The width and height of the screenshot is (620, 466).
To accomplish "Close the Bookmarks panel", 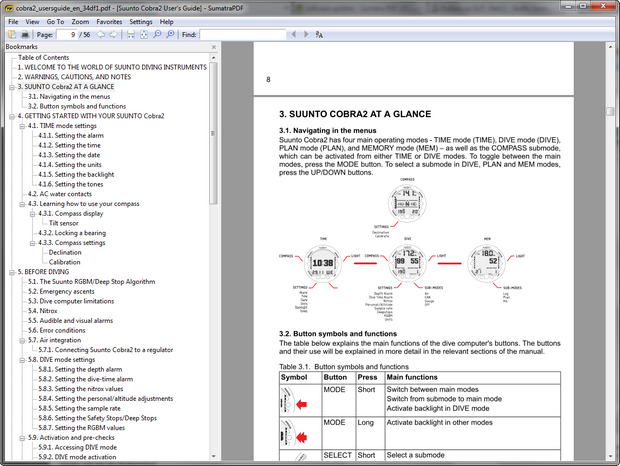I will pyautogui.click(x=214, y=47).
